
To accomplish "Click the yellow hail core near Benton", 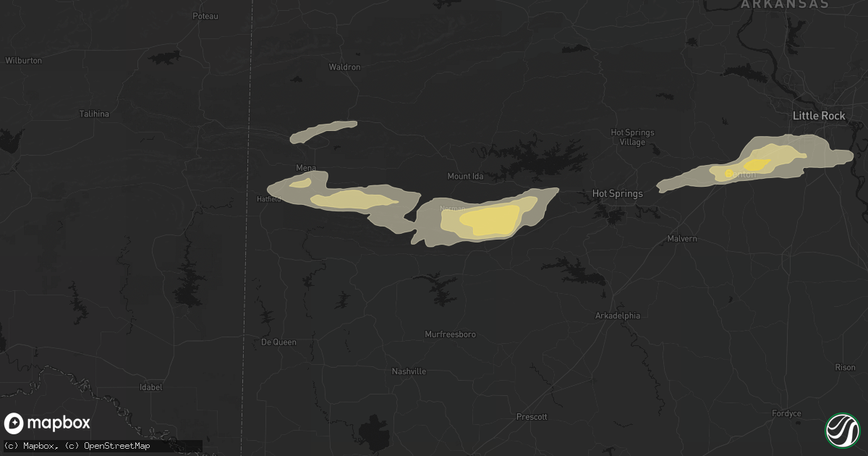I will (757, 165).
